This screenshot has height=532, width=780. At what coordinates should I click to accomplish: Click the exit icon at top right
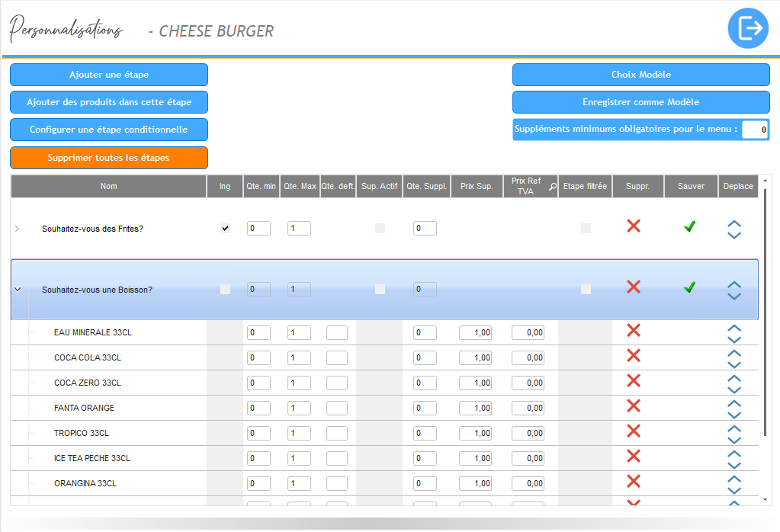point(748,29)
